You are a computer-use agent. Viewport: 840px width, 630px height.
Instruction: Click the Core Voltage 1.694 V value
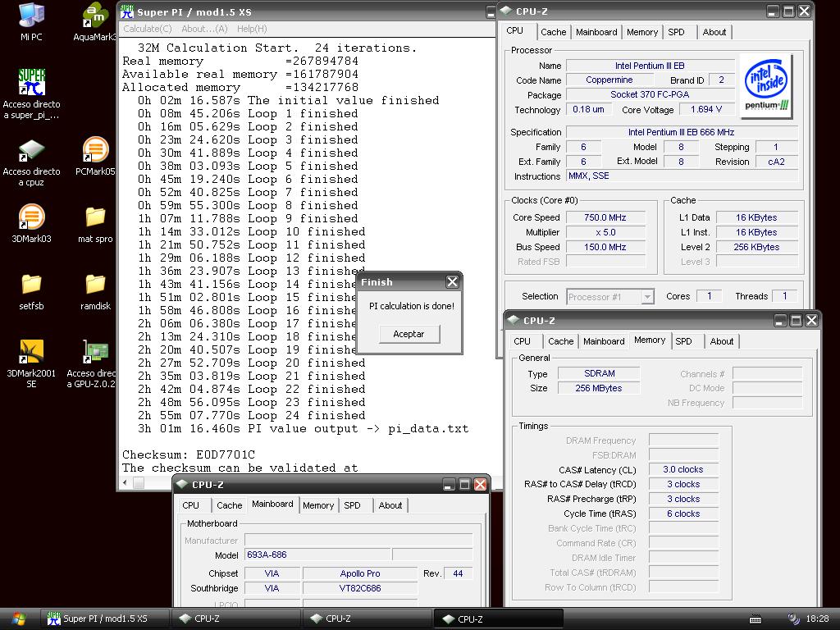coord(706,109)
